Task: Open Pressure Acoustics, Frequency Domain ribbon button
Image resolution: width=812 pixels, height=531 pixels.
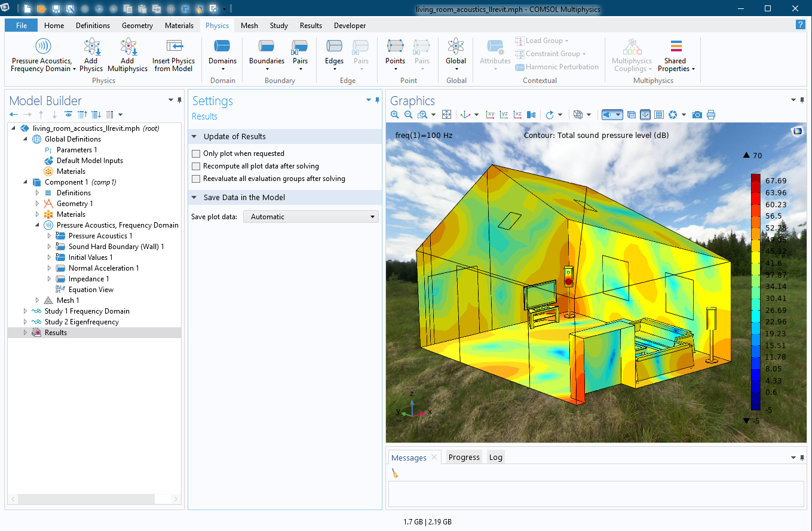Action: click(43, 56)
